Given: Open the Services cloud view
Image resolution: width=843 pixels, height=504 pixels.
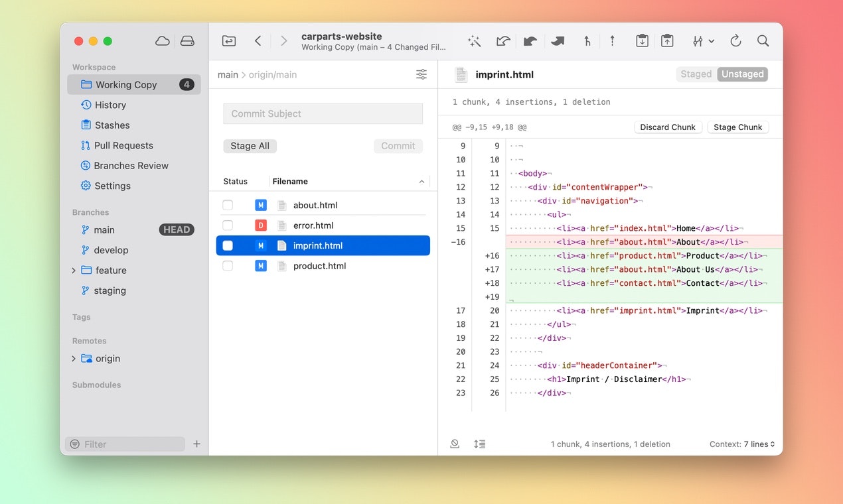Looking at the screenshot, I should [163, 41].
